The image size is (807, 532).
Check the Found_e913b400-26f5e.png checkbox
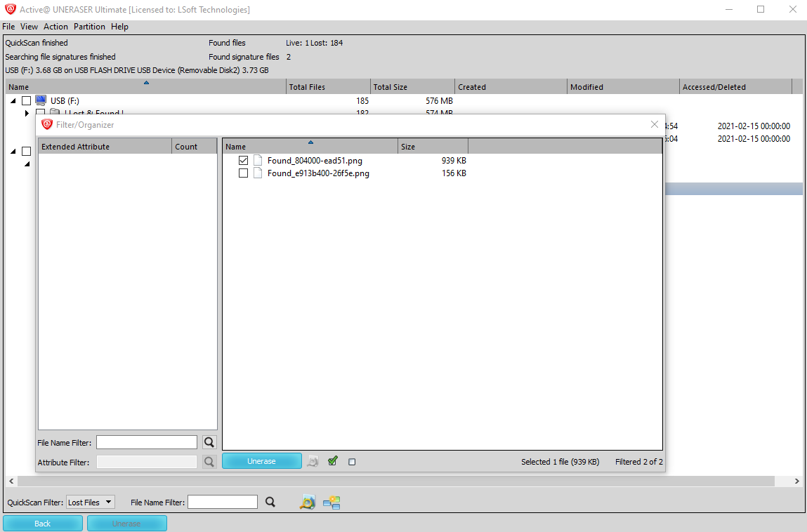click(x=244, y=173)
